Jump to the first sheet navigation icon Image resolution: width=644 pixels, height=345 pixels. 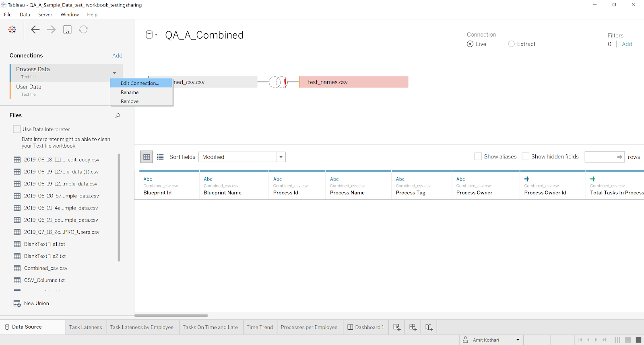click(580, 340)
